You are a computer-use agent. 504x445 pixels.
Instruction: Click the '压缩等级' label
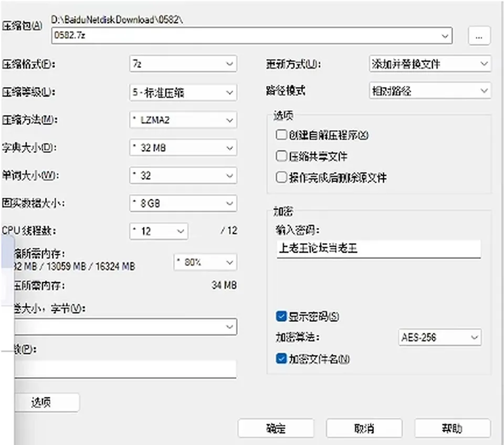pos(28,92)
